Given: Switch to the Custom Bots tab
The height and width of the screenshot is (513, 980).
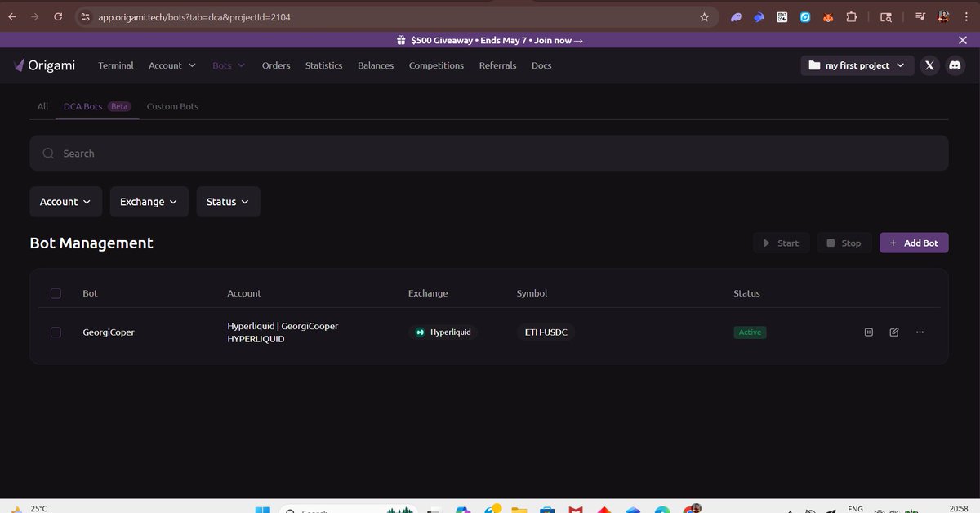Looking at the screenshot, I should pos(172,106).
